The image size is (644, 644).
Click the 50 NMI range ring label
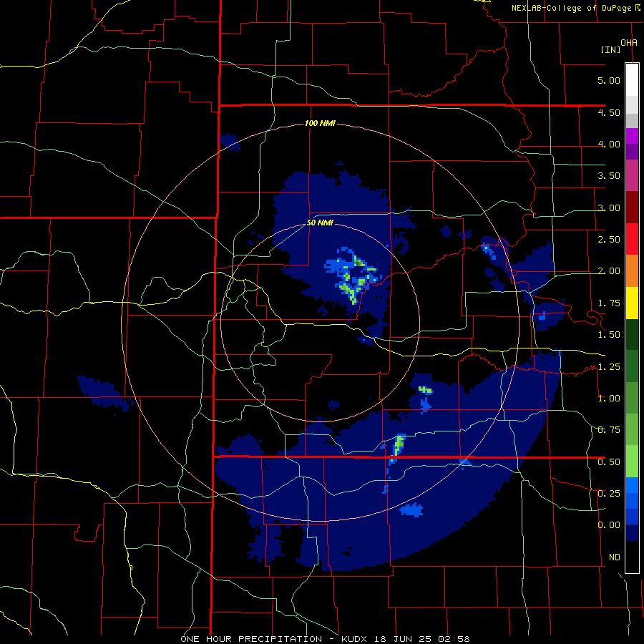click(x=320, y=223)
